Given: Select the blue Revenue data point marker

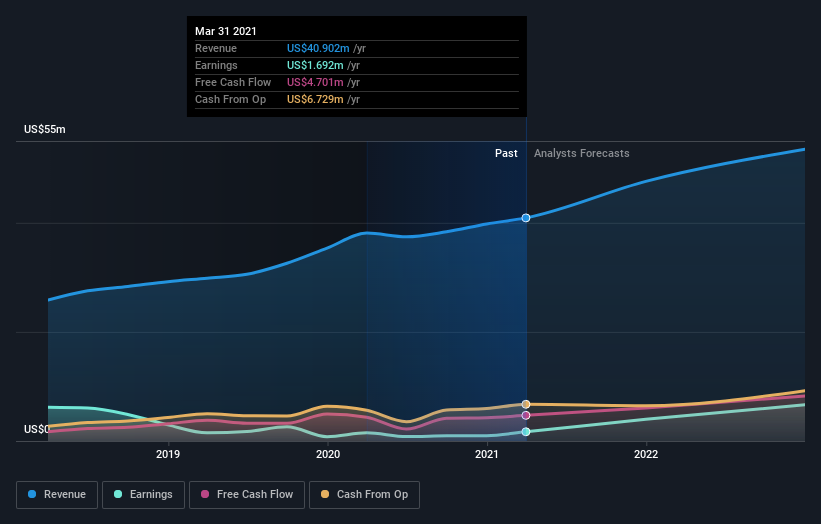Looking at the screenshot, I should point(526,218).
